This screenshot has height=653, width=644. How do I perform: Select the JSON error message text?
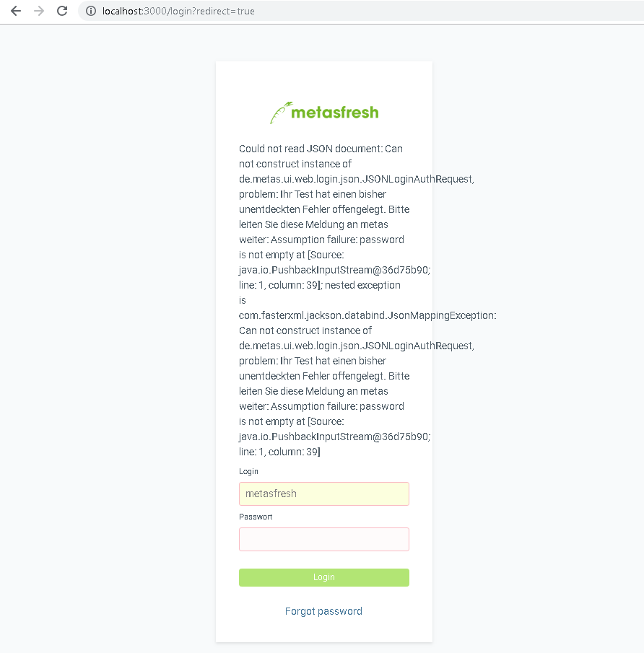tap(320, 149)
